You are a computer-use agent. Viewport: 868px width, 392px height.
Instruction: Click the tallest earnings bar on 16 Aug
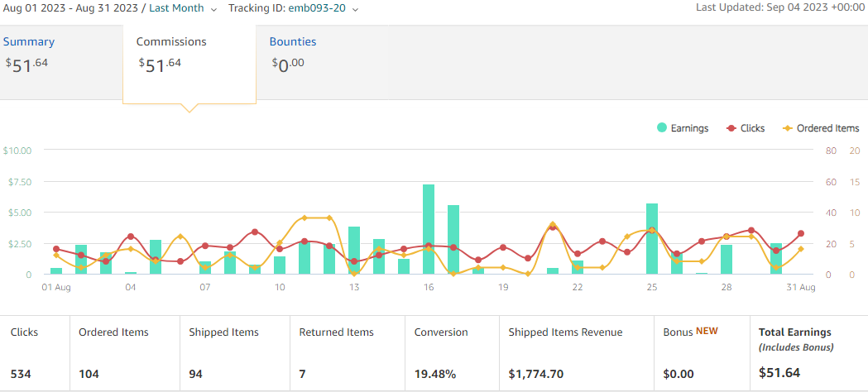pyautogui.click(x=429, y=229)
